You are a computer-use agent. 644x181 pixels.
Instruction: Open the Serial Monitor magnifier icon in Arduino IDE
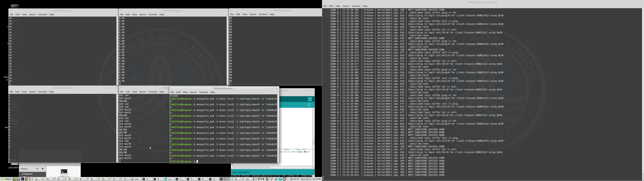[x=310, y=99]
